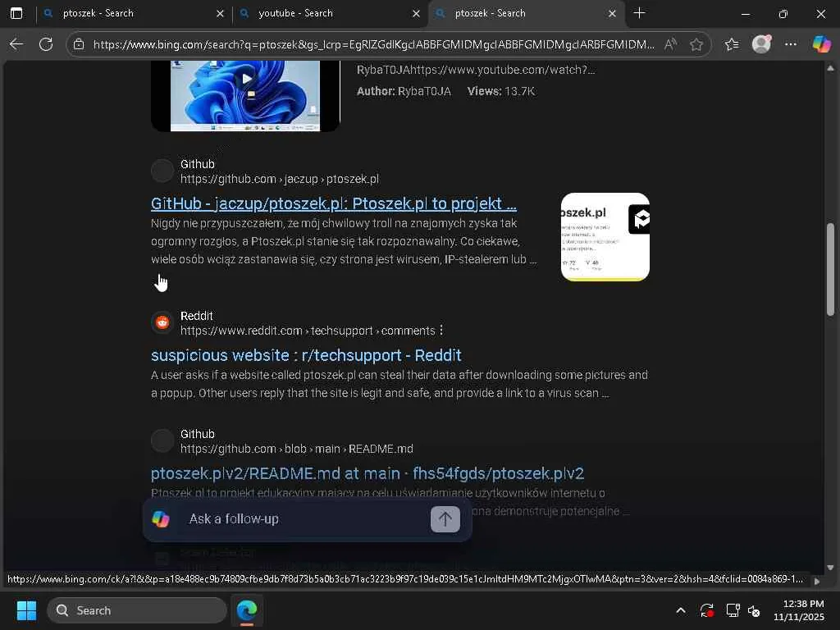This screenshot has height=630, width=840.
Task: Reload the current Bing page
Action: 46,44
